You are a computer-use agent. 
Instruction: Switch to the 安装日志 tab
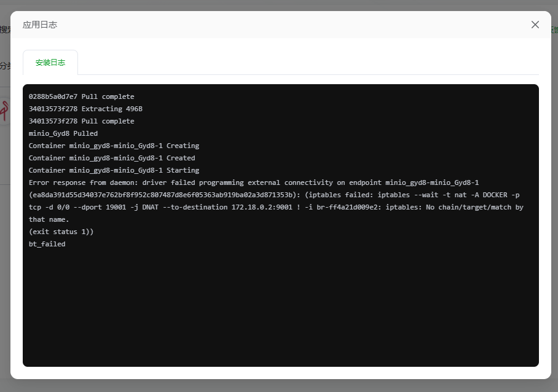pyautogui.click(x=50, y=62)
